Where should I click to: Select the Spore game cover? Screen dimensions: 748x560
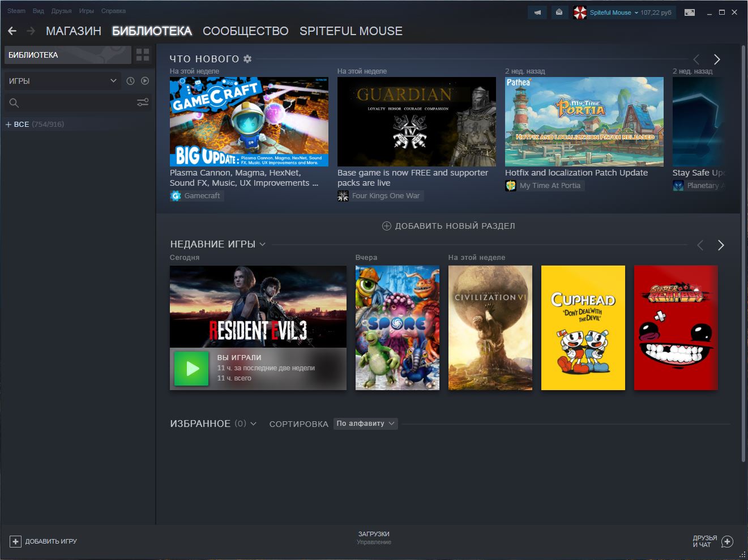(397, 328)
